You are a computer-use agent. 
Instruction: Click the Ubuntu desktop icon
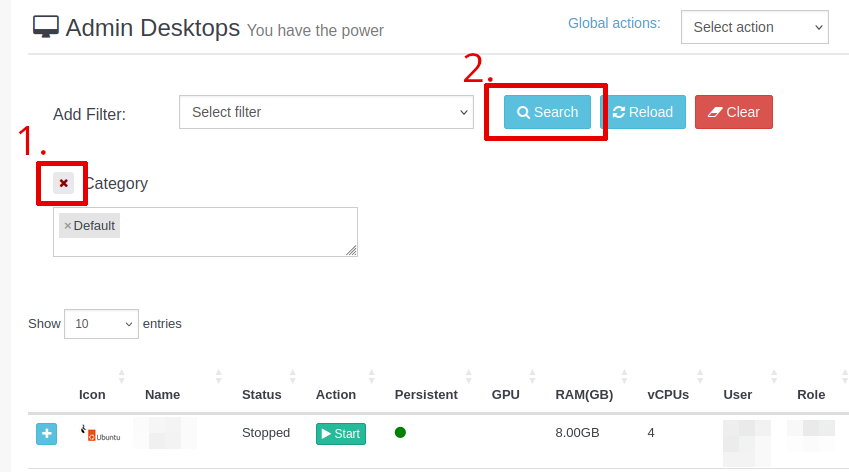100,433
